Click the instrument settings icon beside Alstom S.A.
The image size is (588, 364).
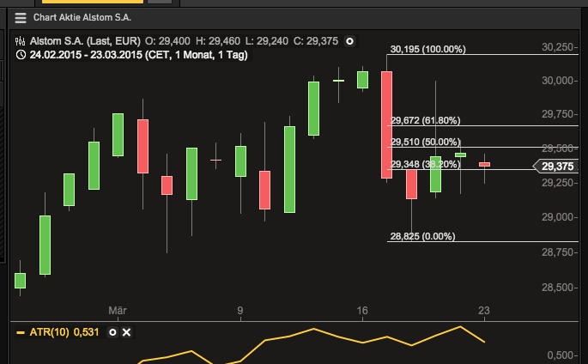pos(21,40)
